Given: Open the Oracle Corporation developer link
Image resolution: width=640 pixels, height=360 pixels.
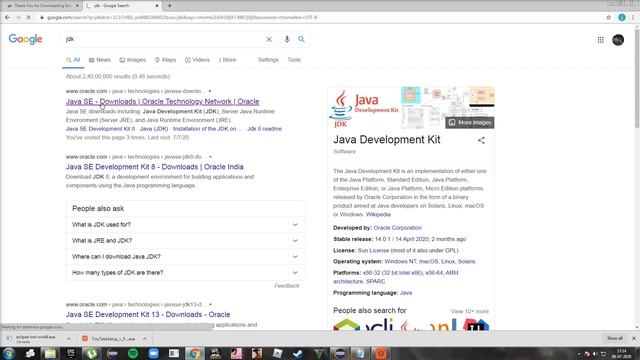Looking at the screenshot, I should (398, 228).
